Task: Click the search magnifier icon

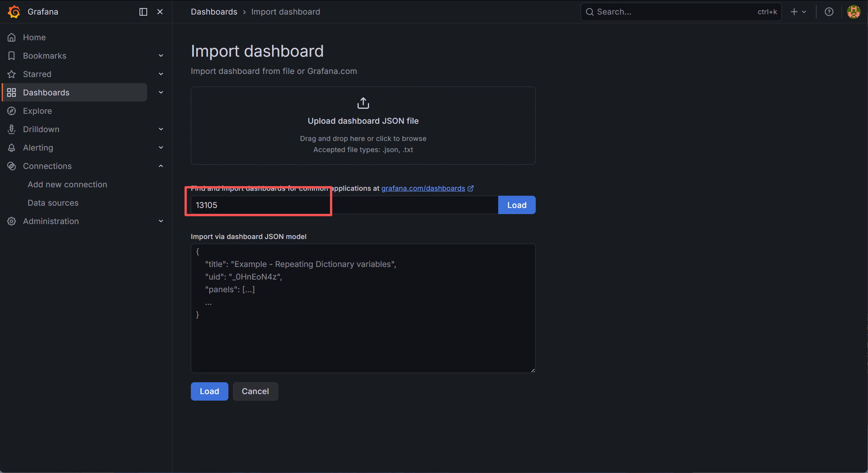Action: [590, 12]
